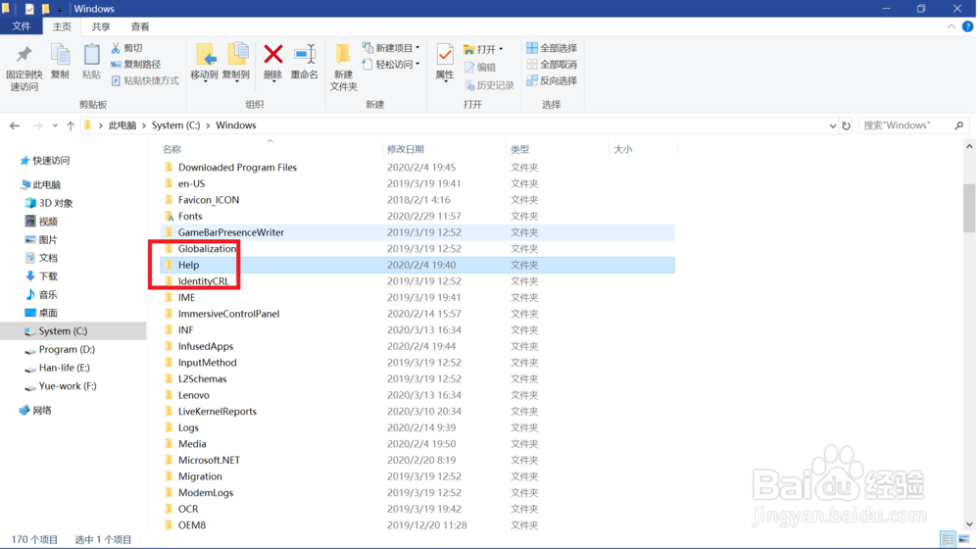980x549 pixels.
Task: Click Select none (全部取消)
Action: coord(552,64)
